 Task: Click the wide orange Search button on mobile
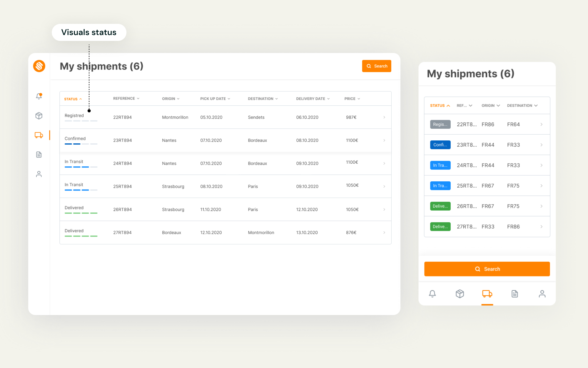coord(487,269)
